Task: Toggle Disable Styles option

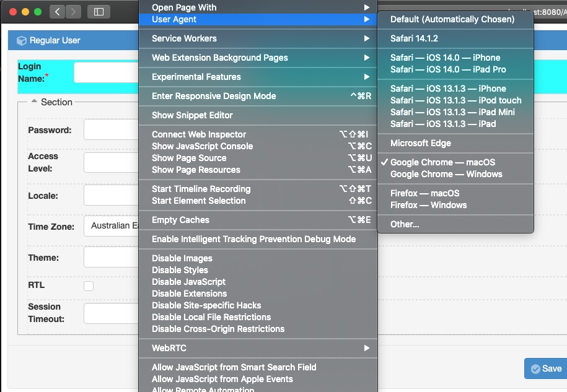Action: tap(258, 270)
